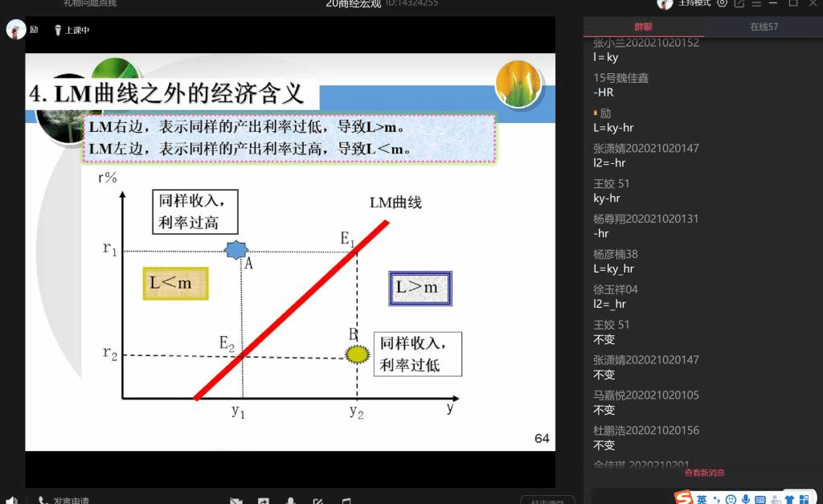Click the blue point A marker
Screen dimensions: 823x504
pos(236,250)
